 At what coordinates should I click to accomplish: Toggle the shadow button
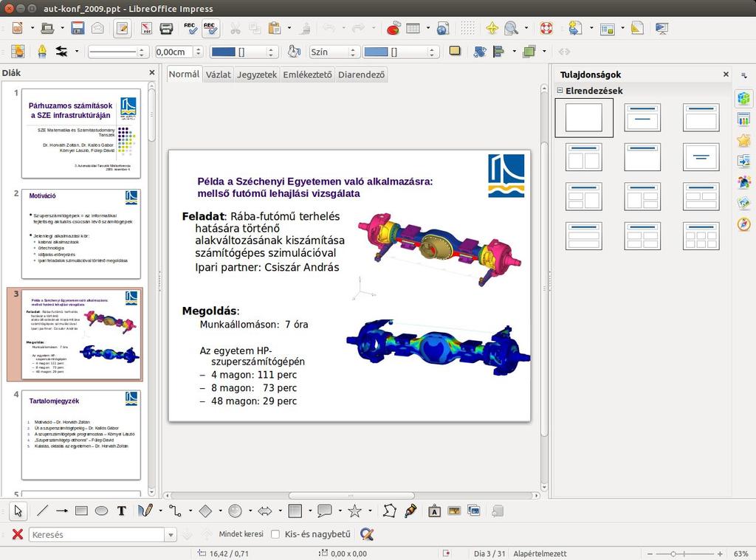point(455,51)
